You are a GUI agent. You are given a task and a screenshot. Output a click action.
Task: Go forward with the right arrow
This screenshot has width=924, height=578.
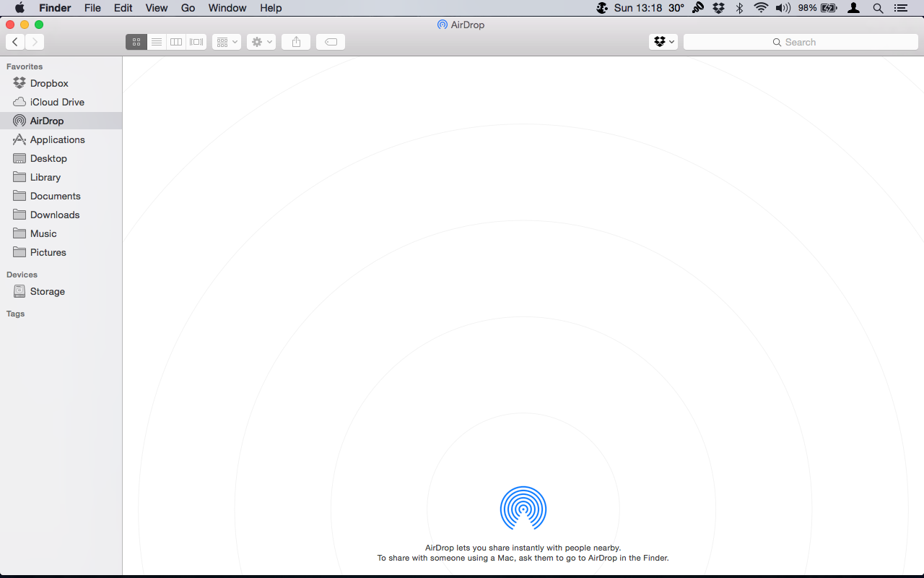(x=35, y=42)
